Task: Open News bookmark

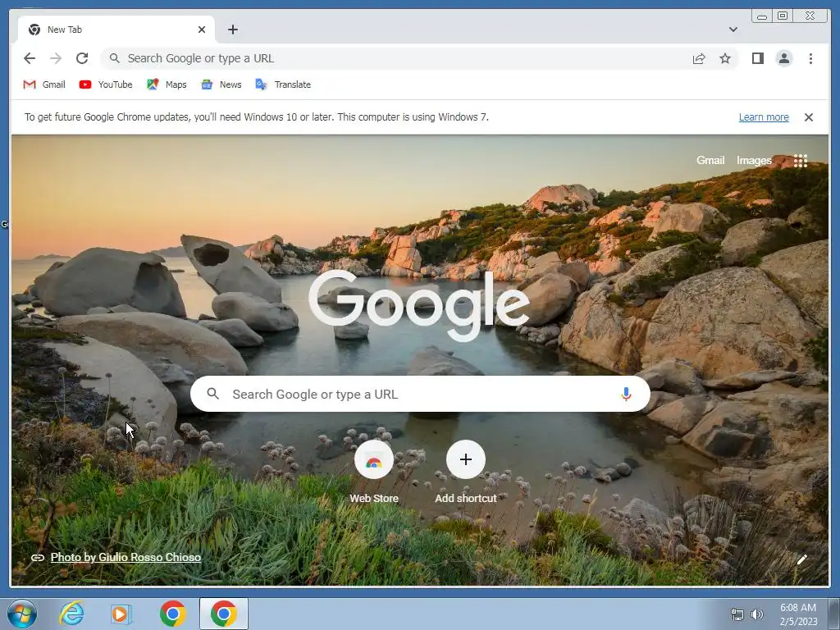Action: 221,84
